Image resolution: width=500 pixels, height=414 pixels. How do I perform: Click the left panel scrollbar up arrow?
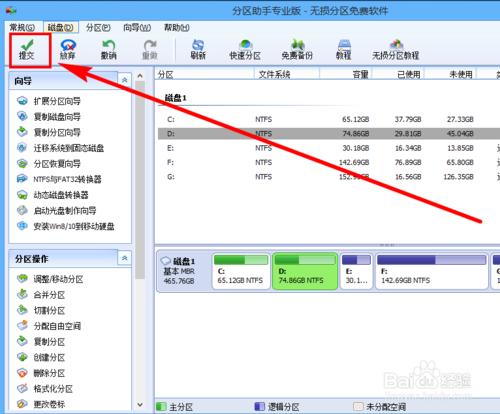(x=140, y=76)
